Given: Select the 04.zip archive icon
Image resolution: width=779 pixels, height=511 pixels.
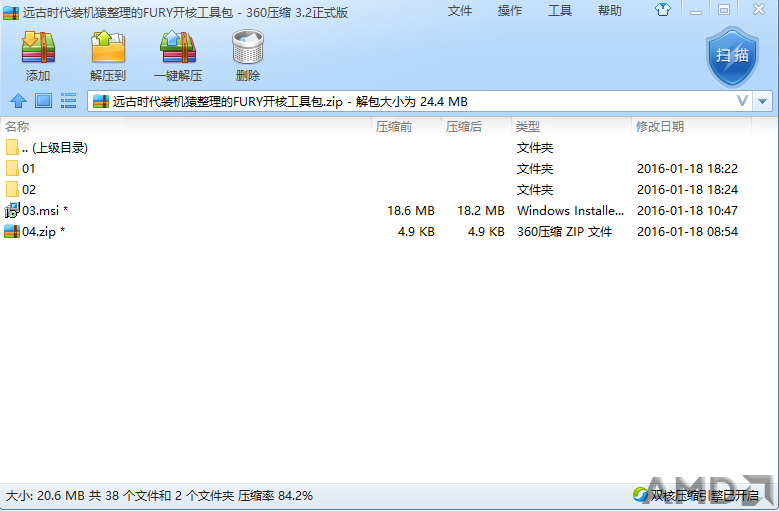Looking at the screenshot, I should [x=12, y=231].
